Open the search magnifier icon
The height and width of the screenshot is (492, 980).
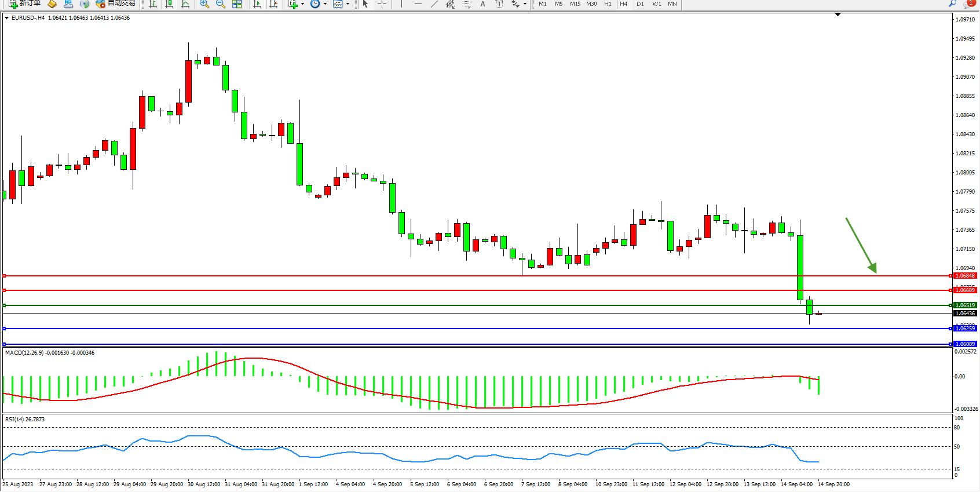pos(952,3)
